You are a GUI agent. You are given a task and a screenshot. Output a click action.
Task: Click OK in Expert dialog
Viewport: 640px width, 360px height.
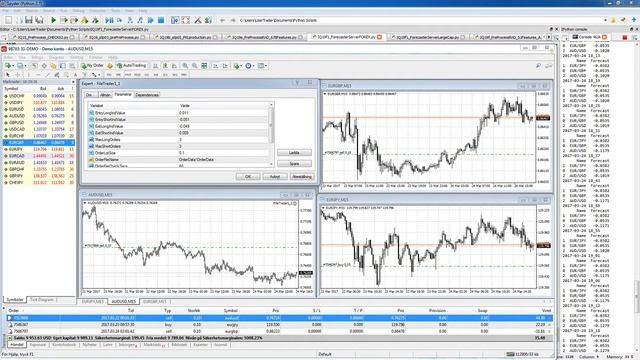click(x=248, y=177)
